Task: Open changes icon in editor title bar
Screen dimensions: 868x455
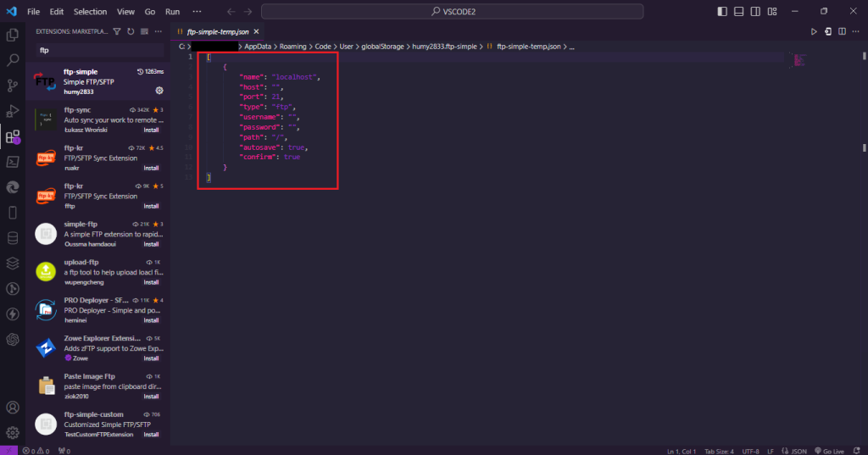Action: [828, 31]
